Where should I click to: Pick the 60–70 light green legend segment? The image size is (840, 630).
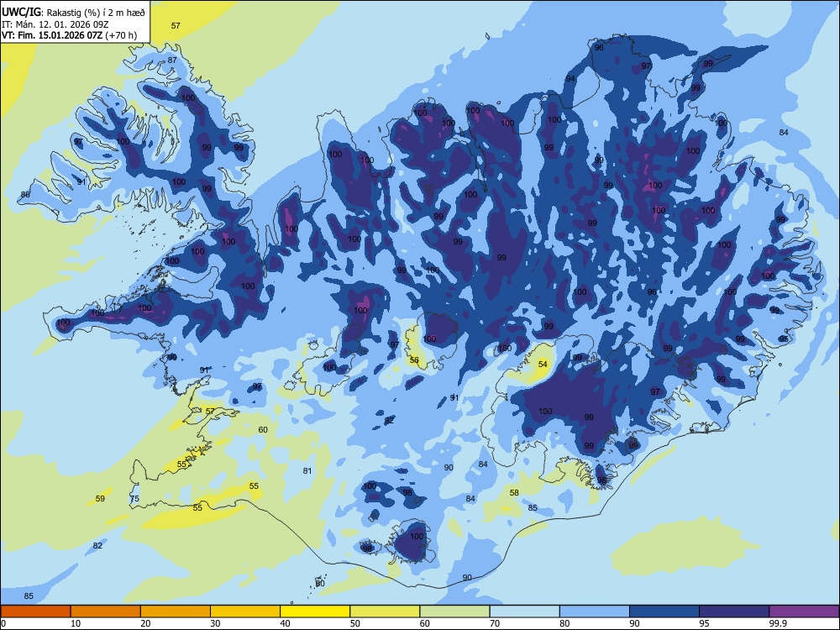454,612
